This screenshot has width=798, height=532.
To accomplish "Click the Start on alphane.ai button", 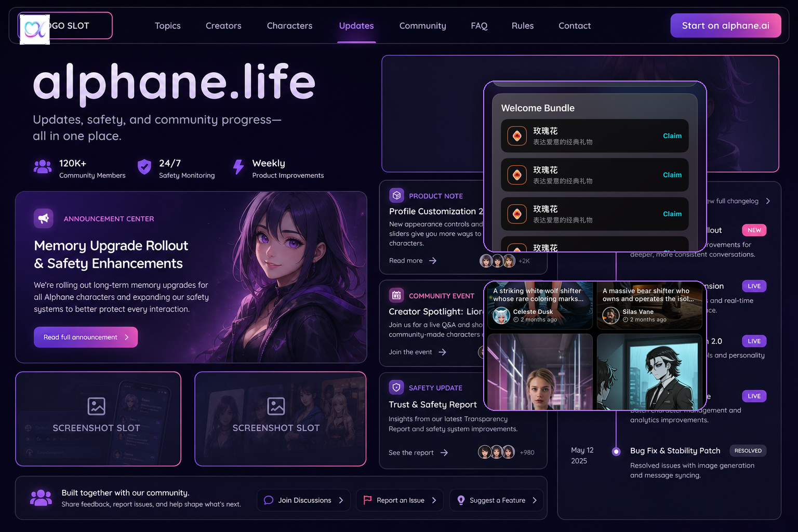I will pos(726,25).
